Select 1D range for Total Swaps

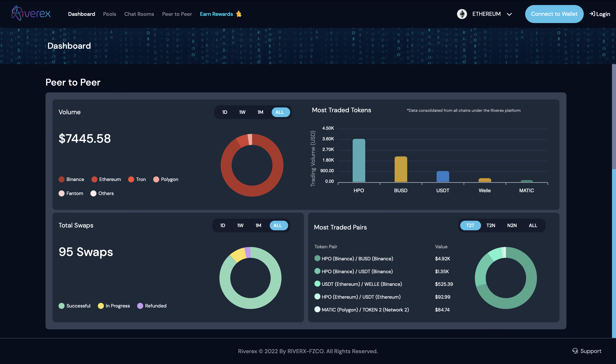pyautogui.click(x=223, y=225)
